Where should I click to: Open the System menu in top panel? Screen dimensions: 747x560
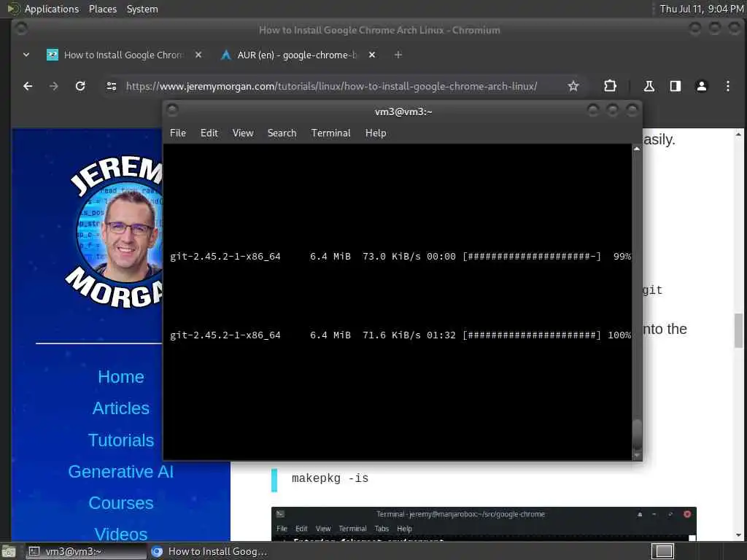click(x=142, y=9)
